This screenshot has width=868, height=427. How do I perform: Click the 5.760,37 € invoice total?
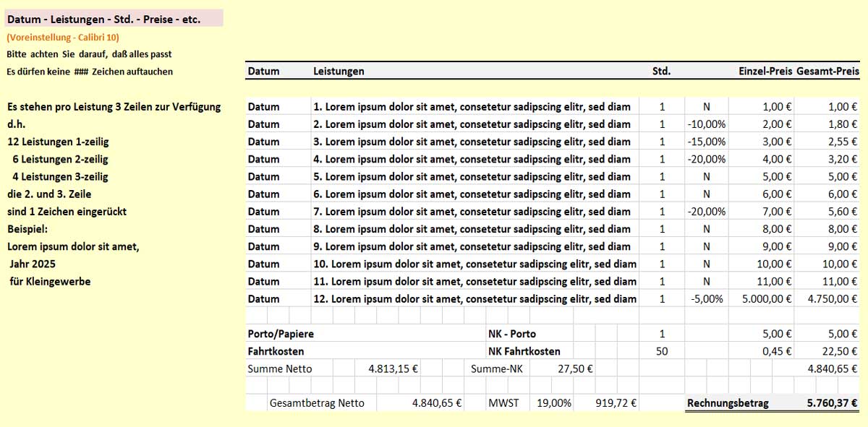832,403
